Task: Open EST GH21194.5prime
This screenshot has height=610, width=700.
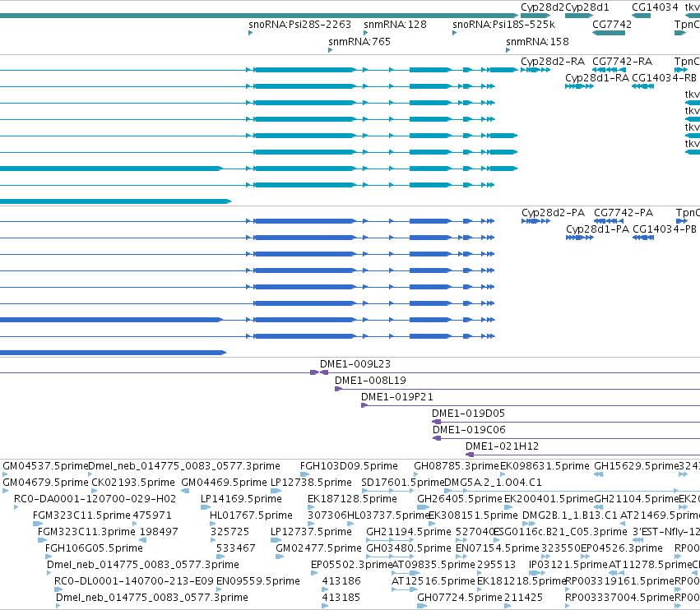Action: click(409, 532)
